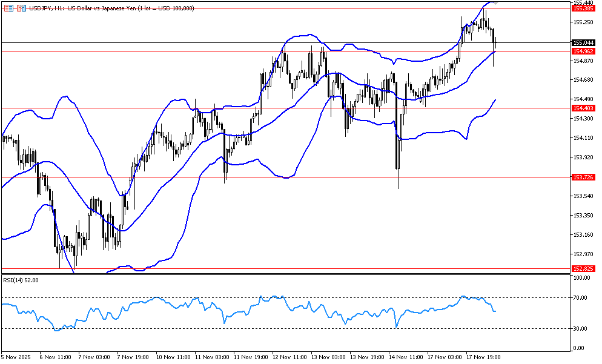
Task: Click the RSI 30.00 oversold level value
Action: pyautogui.click(x=581, y=328)
